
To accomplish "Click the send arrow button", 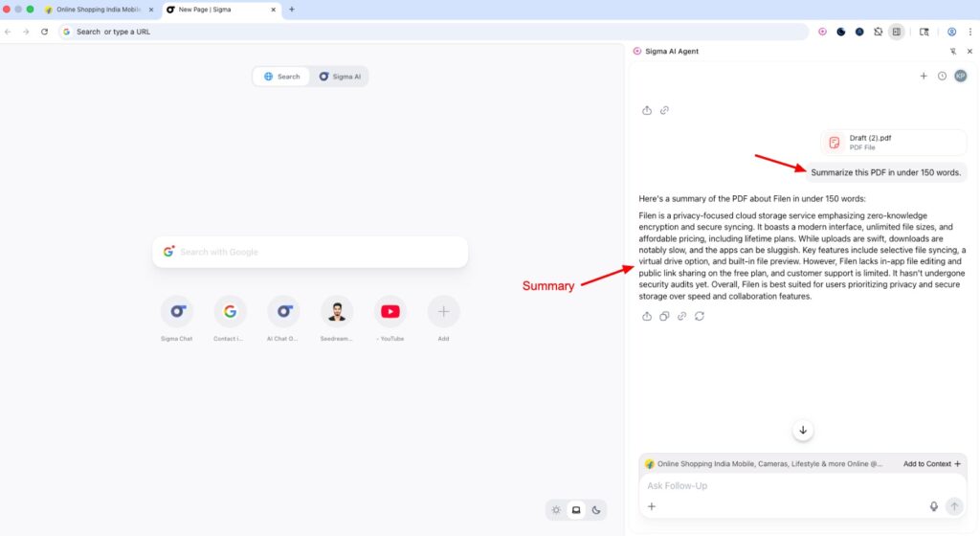I will coord(954,506).
